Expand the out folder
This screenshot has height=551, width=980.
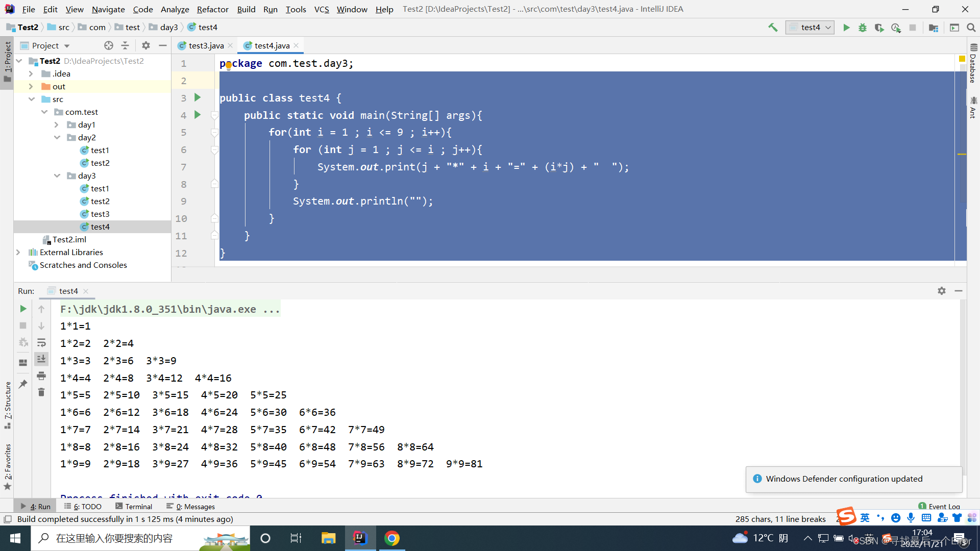[x=31, y=86]
